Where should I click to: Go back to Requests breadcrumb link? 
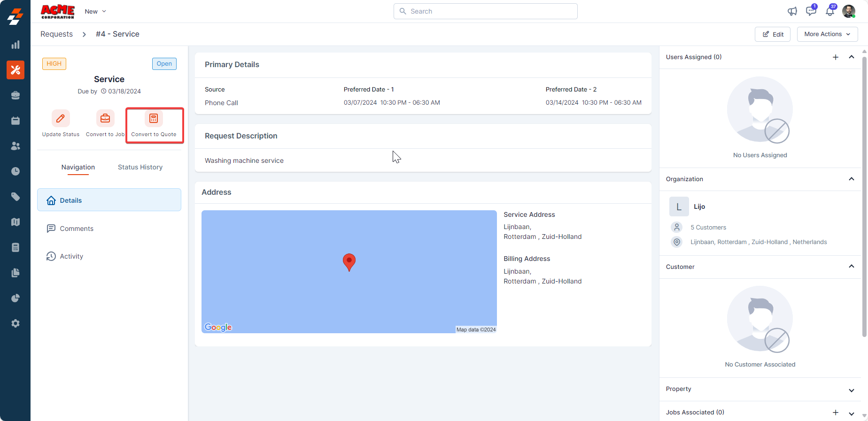pos(56,34)
